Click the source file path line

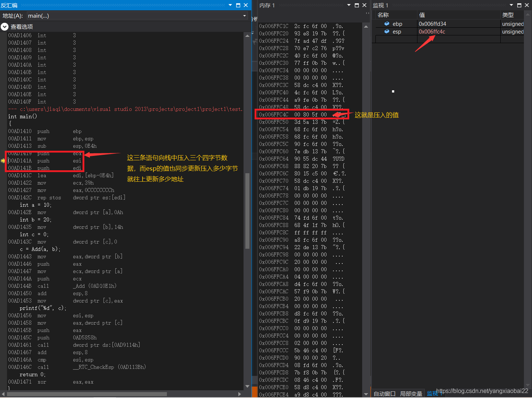(x=125, y=109)
